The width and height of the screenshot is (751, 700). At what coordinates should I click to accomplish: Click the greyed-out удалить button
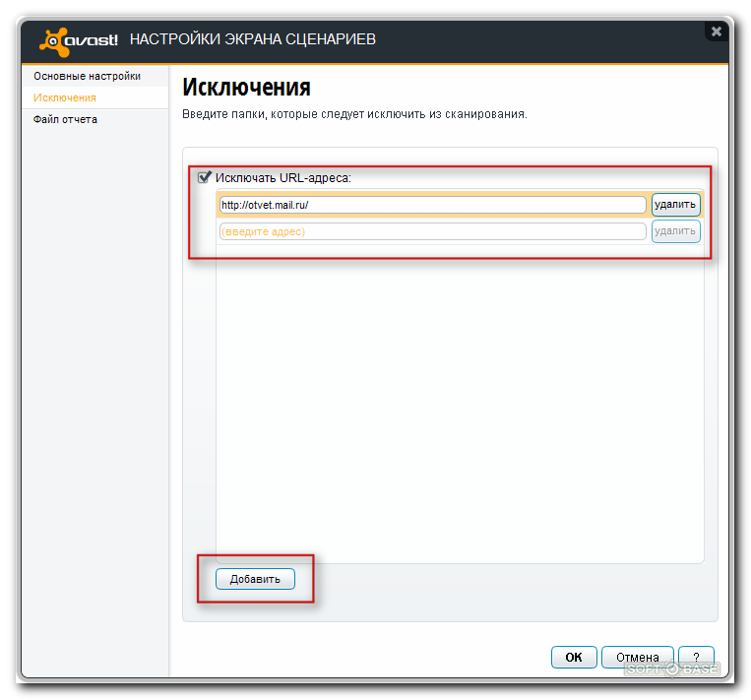coord(675,231)
